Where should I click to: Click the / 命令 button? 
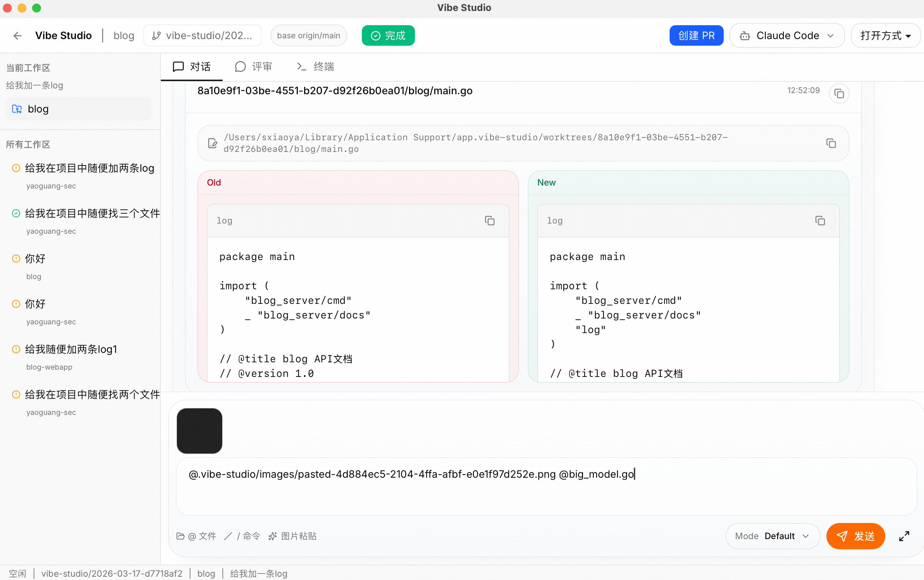[242, 536]
